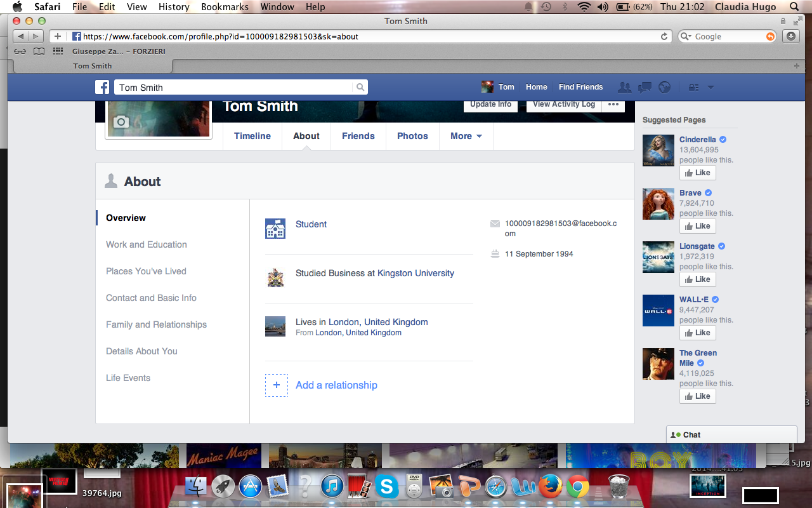This screenshot has height=508, width=812.
Task: Like the Cinderella page
Action: pyautogui.click(x=698, y=173)
